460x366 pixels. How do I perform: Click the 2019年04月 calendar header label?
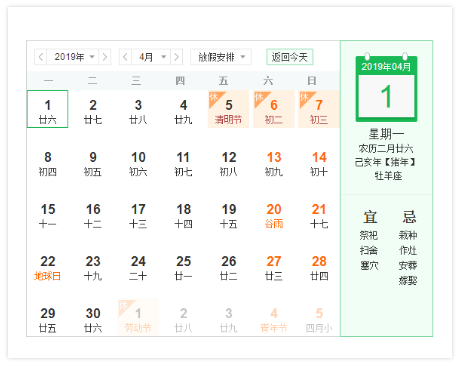[x=386, y=67]
